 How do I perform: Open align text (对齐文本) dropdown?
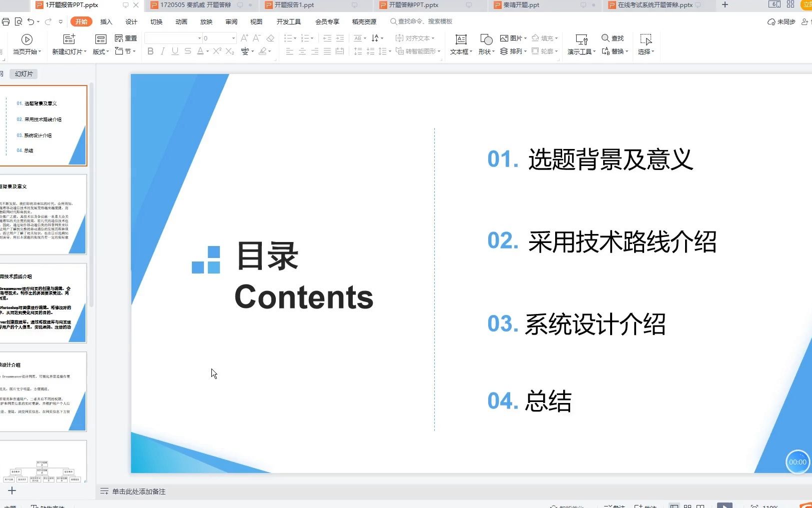415,38
